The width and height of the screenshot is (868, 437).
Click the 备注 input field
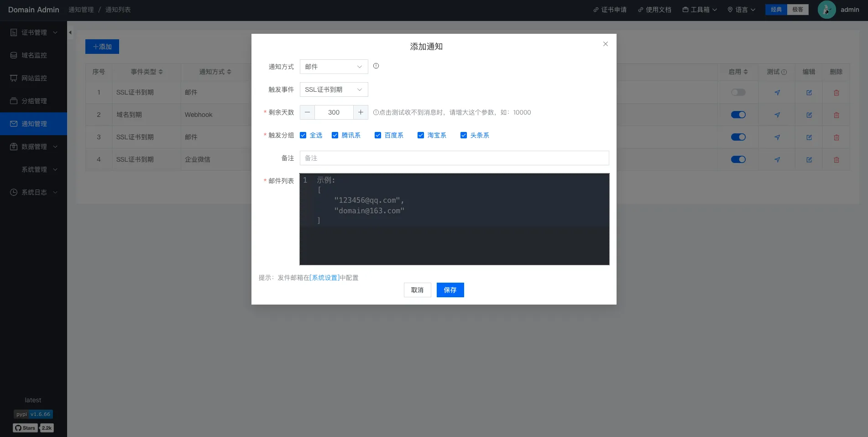coord(454,158)
